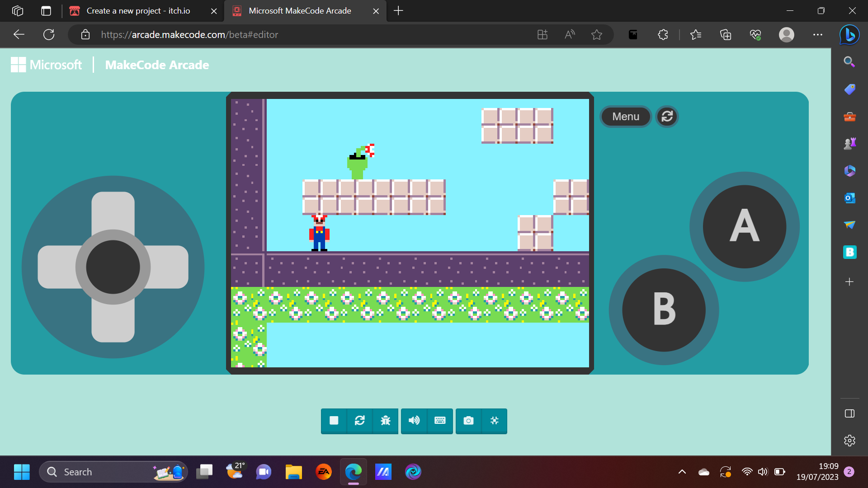The image size is (868, 488).
Task: Open Wi-Fi network settings in the tray
Action: (x=747, y=472)
